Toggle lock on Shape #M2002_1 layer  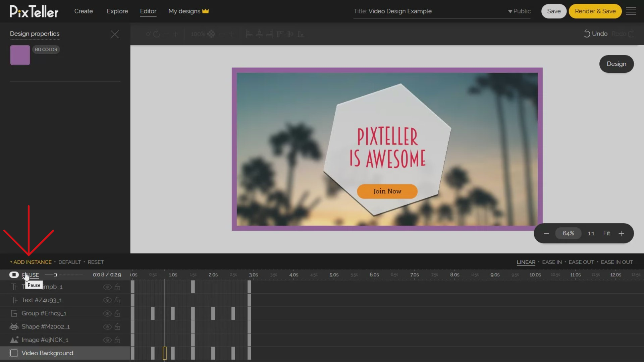(x=117, y=326)
